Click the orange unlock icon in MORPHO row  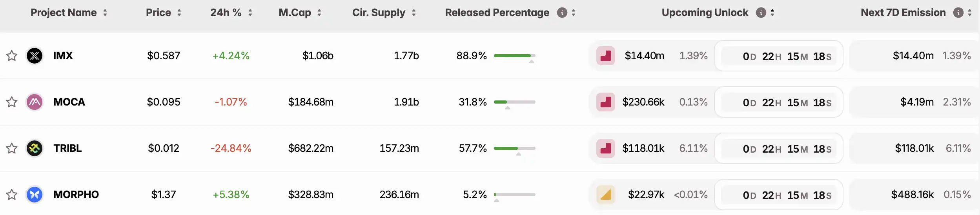click(605, 195)
